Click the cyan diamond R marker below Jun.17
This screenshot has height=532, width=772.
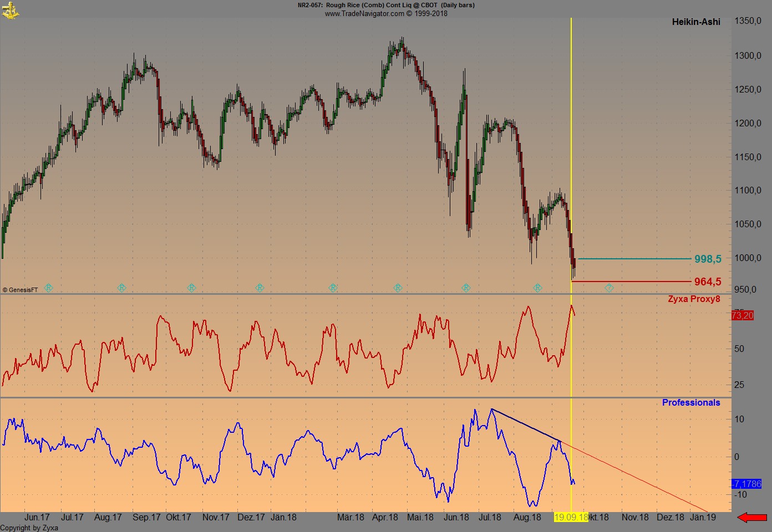[49, 288]
